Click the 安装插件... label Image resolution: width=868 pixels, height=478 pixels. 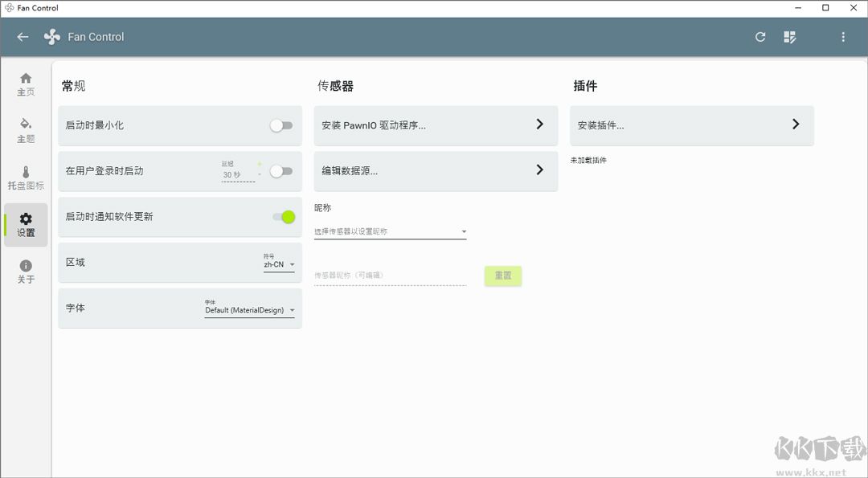[x=600, y=125]
